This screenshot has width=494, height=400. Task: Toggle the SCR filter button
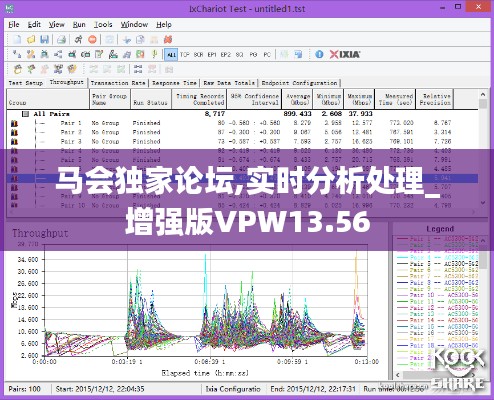[198, 54]
